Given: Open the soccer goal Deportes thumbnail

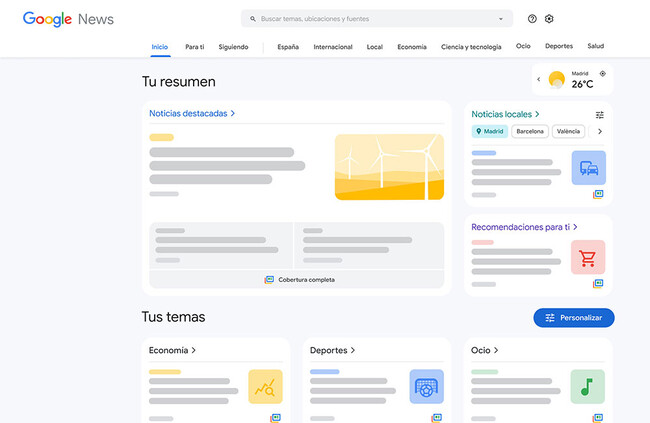Looking at the screenshot, I should pos(427,387).
